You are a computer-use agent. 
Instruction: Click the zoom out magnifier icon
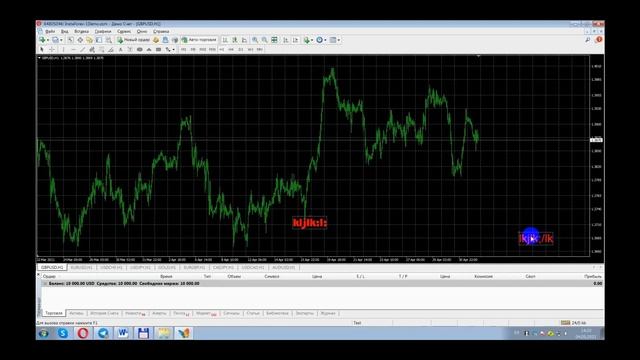pyautogui.click(x=264, y=40)
